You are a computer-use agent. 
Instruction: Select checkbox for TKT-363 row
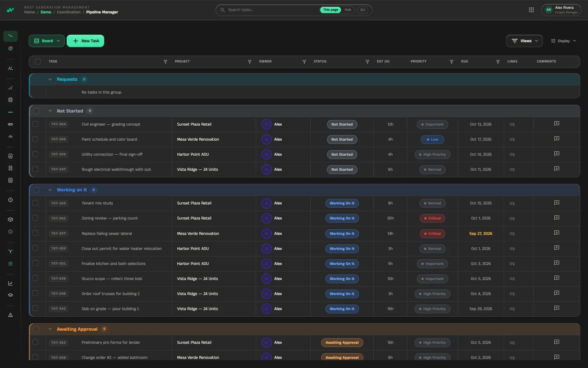click(x=35, y=342)
